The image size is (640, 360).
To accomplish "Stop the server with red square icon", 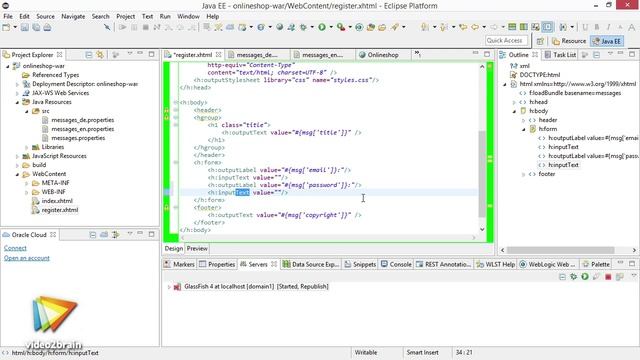I will point(608,277).
